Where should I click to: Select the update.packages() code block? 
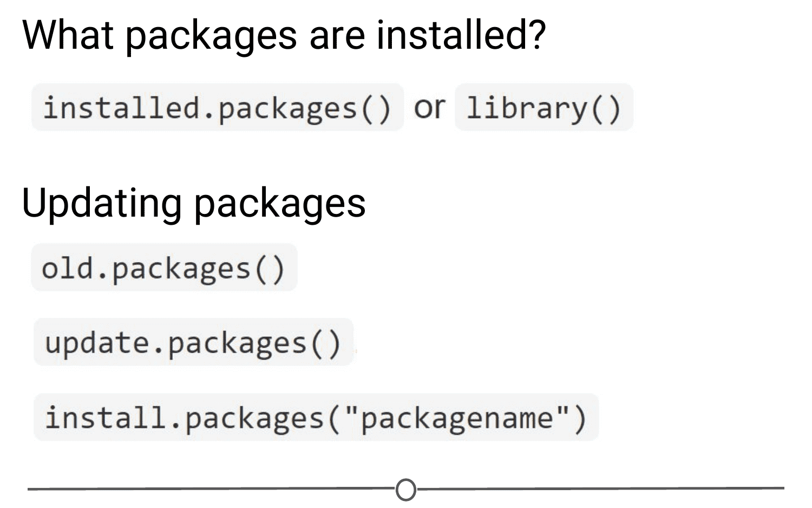coord(193,342)
